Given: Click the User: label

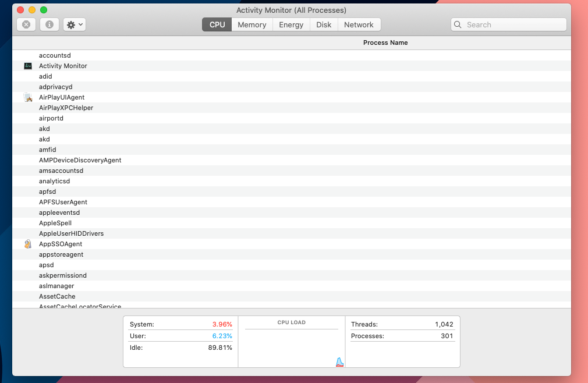Looking at the screenshot, I should [137, 336].
